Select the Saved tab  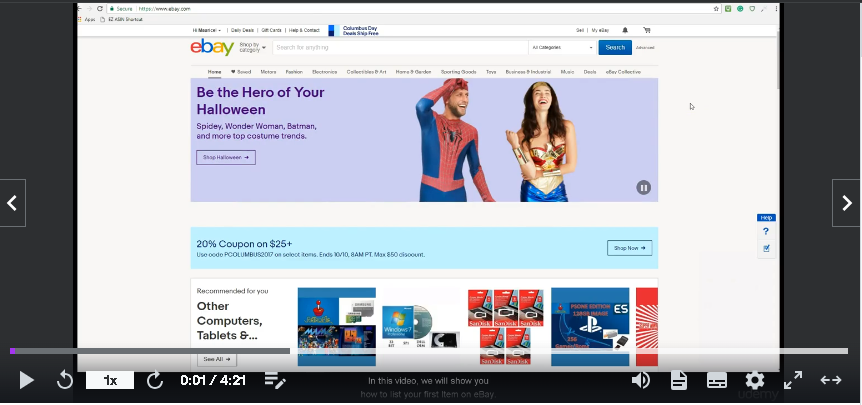tap(241, 72)
